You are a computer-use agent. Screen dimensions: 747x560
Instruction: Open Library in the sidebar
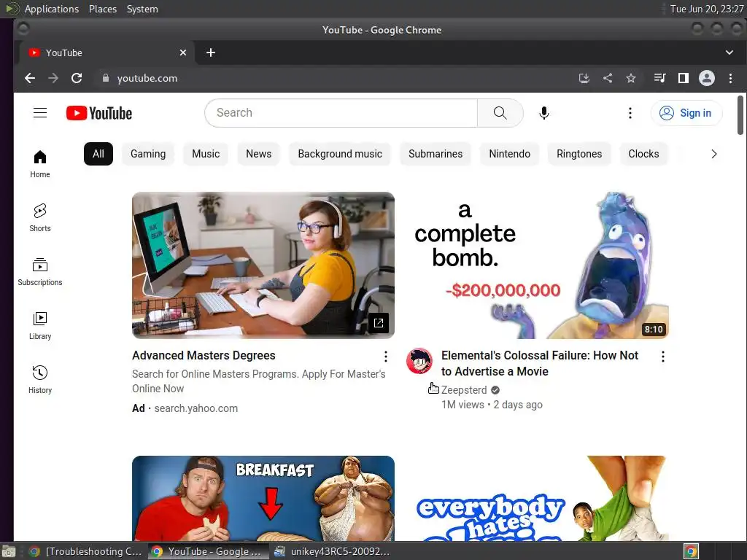click(40, 326)
